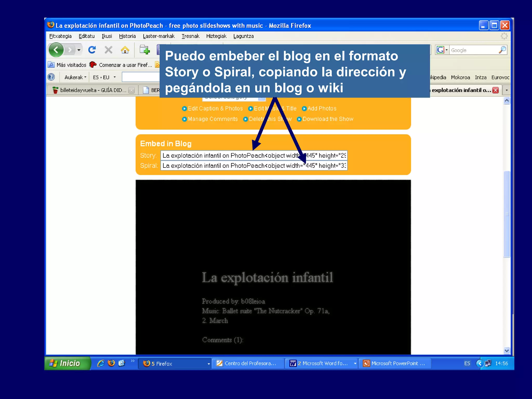532x399 pixels.
Task: Open the Ikusi menu
Action: tap(107, 36)
